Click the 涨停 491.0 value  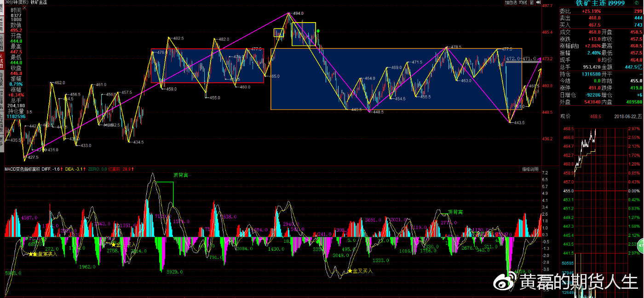pyautogui.click(x=594, y=87)
